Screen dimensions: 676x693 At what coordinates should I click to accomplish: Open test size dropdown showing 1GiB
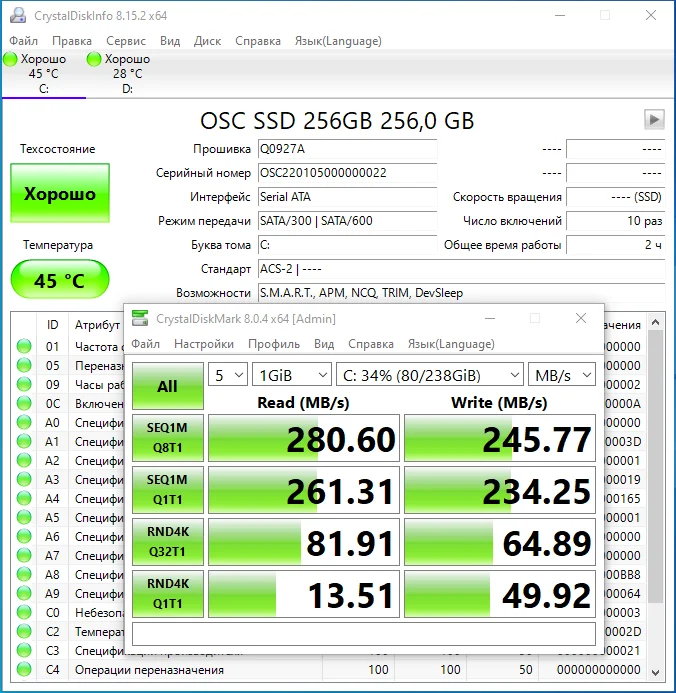tap(292, 375)
